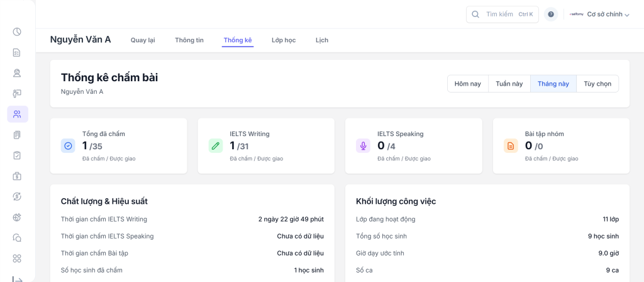Image resolution: width=644 pixels, height=282 pixels.
Task: Open the Lớp học tab
Action: click(284, 40)
